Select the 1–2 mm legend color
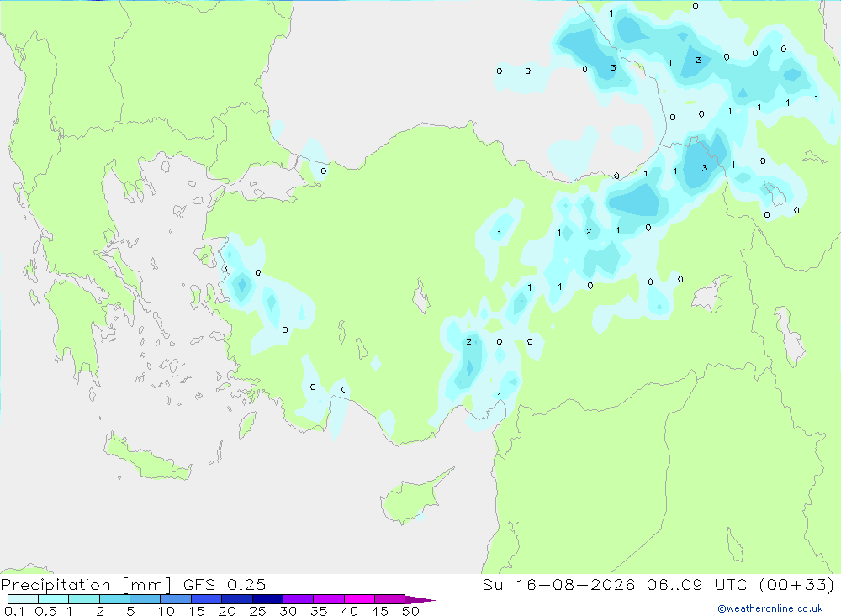The image size is (841, 616). pos(84,599)
